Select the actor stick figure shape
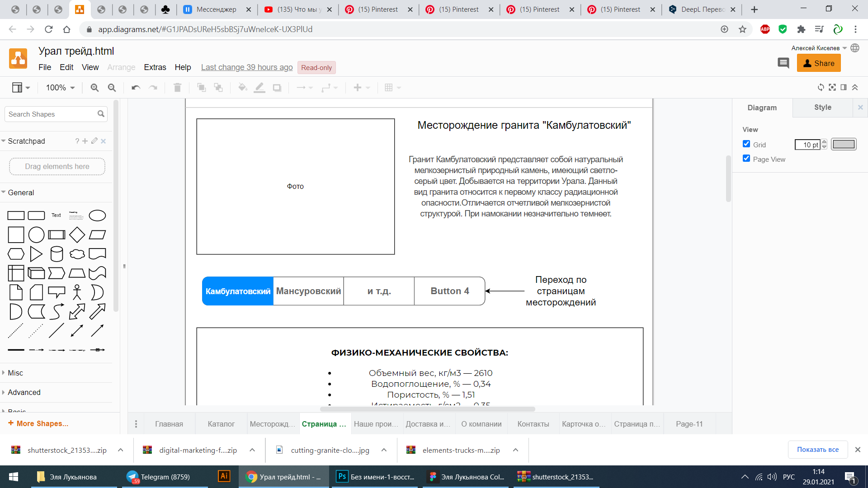 click(77, 292)
